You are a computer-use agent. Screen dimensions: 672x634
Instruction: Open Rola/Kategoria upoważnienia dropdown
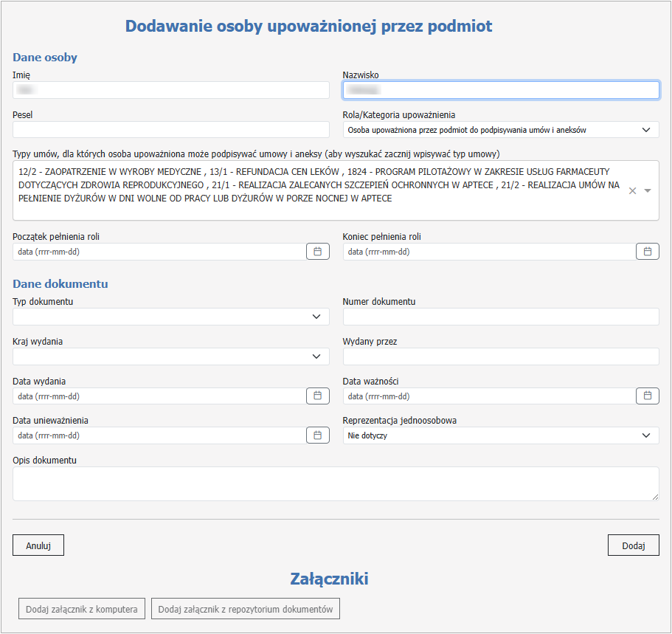[x=501, y=130]
